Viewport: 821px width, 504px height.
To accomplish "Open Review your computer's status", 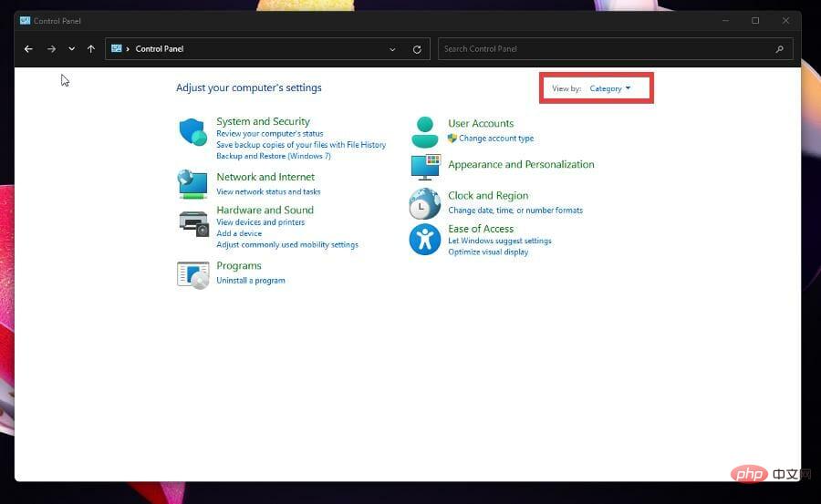I will pyautogui.click(x=270, y=133).
